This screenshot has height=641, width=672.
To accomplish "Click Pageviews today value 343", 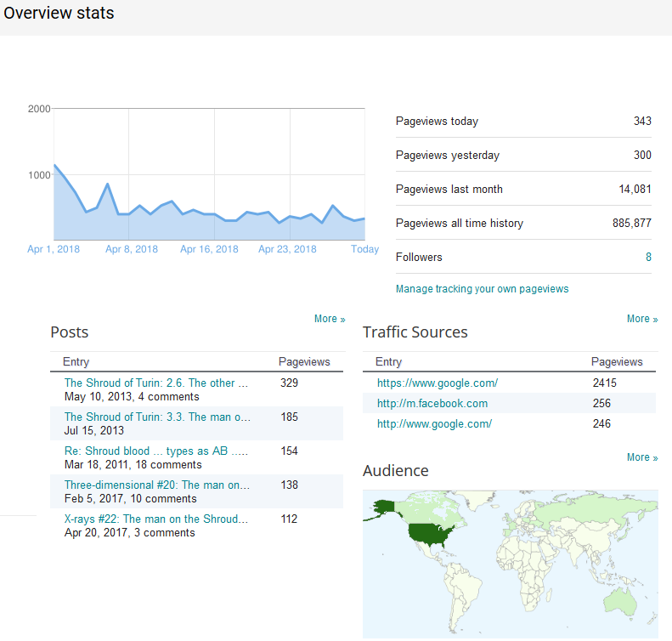I will [642, 121].
